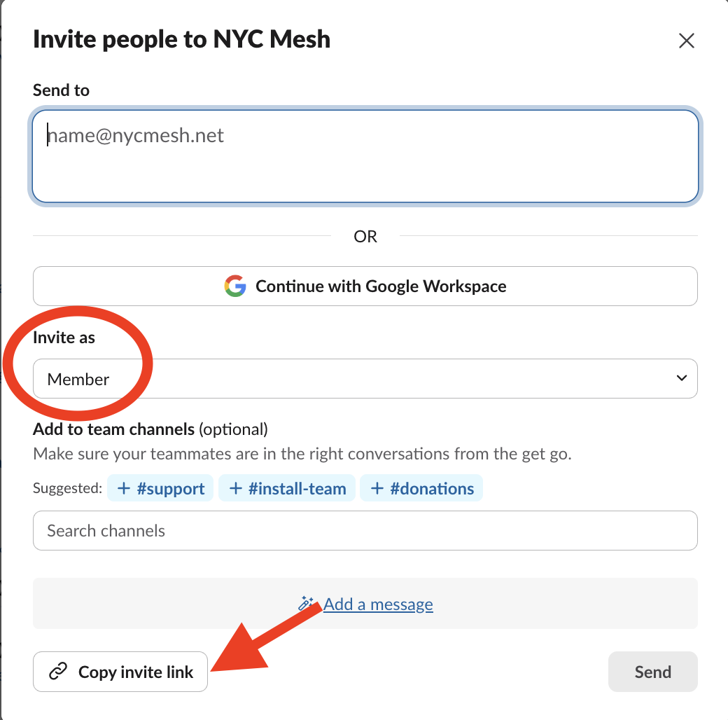Click the Search channels field
Image resolution: width=728 pixels, height=720 pixels.
click(x=365, y=531)
